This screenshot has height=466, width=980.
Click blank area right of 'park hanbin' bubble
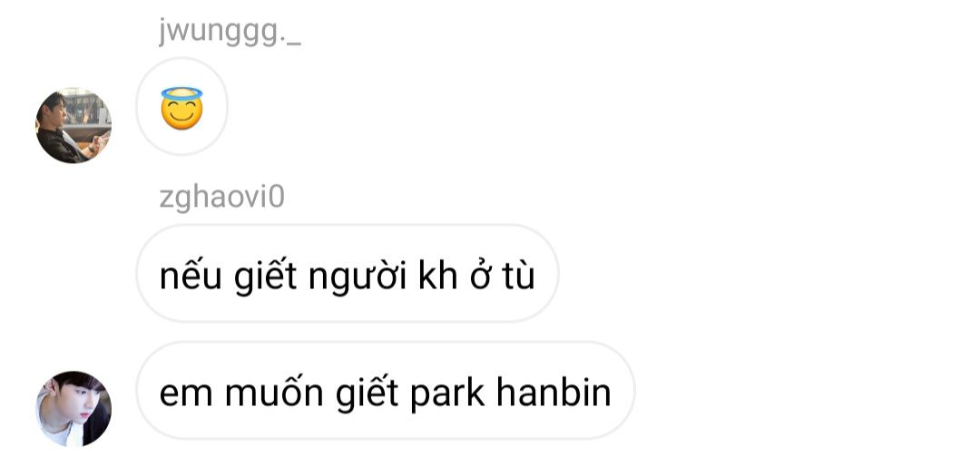(807, 391)
